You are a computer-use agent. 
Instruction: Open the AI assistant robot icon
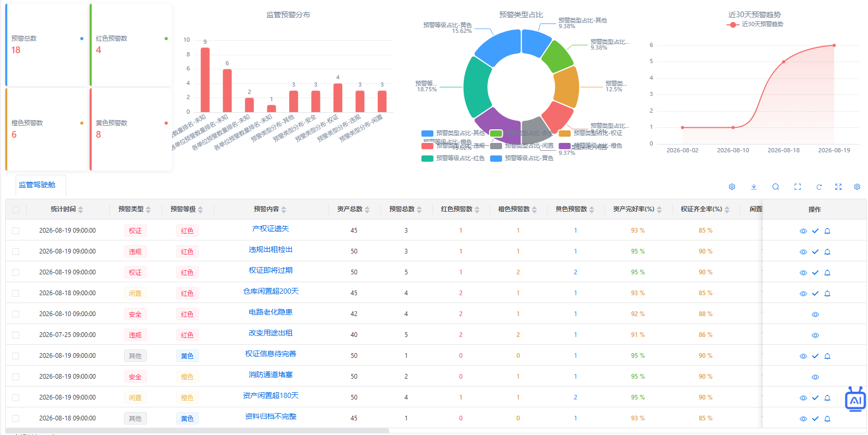pyautogui.click(x=855, y=399)
